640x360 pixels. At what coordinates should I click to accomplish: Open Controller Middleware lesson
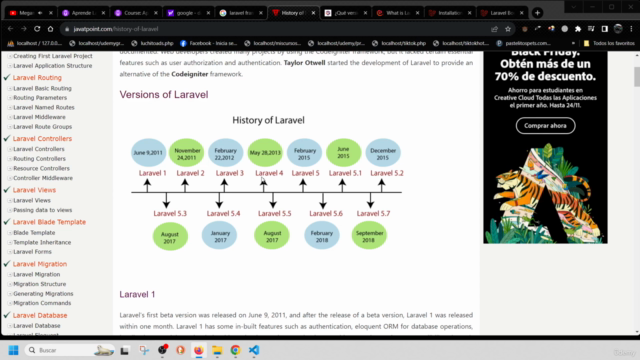point(43,178)
